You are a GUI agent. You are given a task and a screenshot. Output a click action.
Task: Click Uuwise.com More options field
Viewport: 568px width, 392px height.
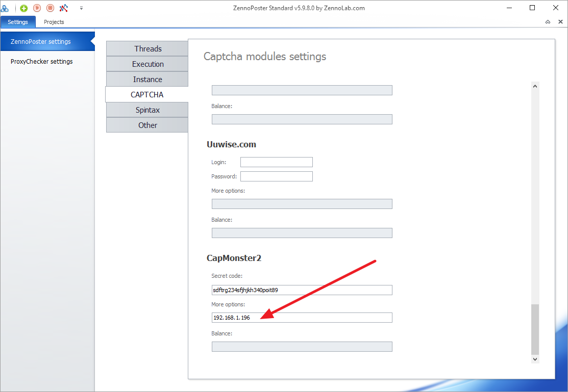click(x=302, y=204)
